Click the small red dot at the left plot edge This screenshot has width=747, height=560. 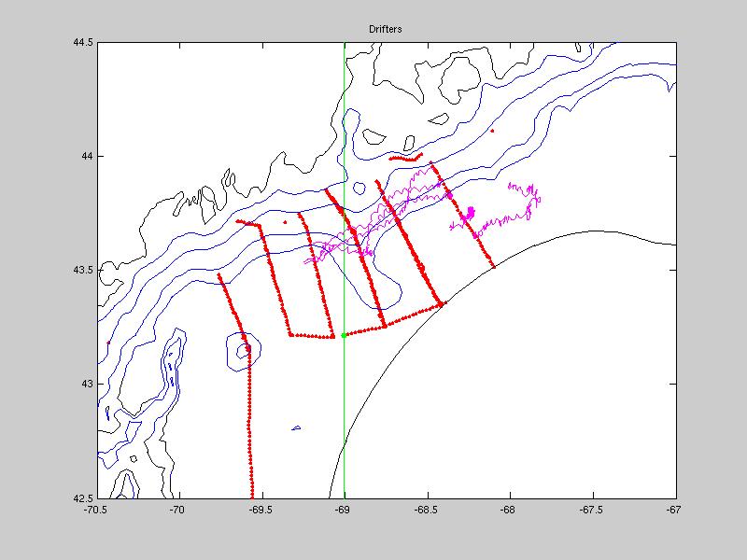pos(108,343)
